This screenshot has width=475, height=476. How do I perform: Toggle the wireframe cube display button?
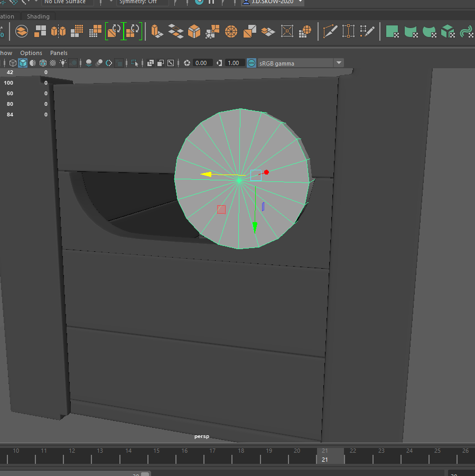coord(13,63)
